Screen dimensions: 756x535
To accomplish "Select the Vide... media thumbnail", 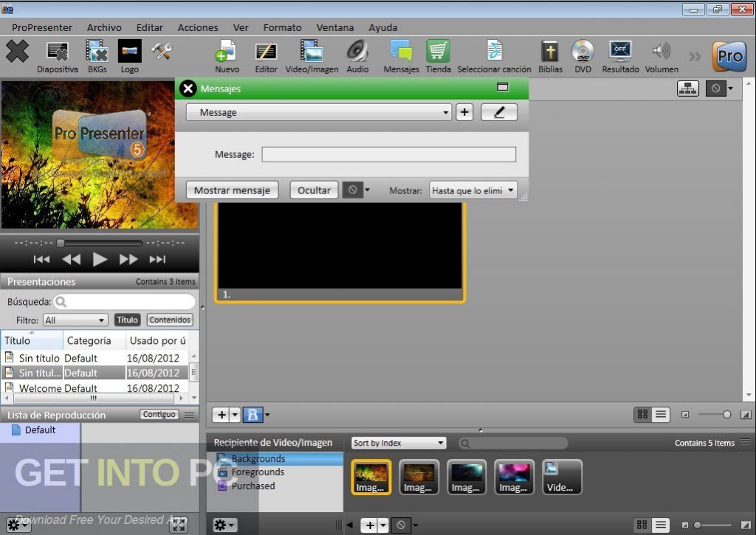I will (x=562, y=477).
